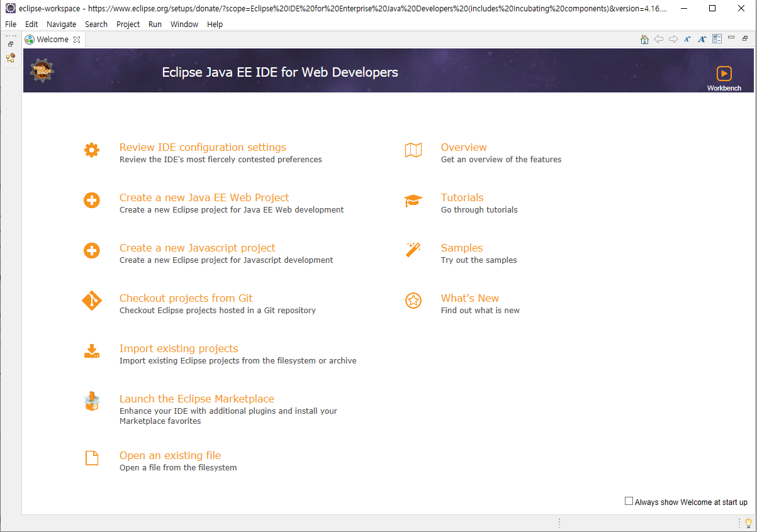This screenshot has height=532, width=757.
Task: Open the Run menu
Action: 155,24
